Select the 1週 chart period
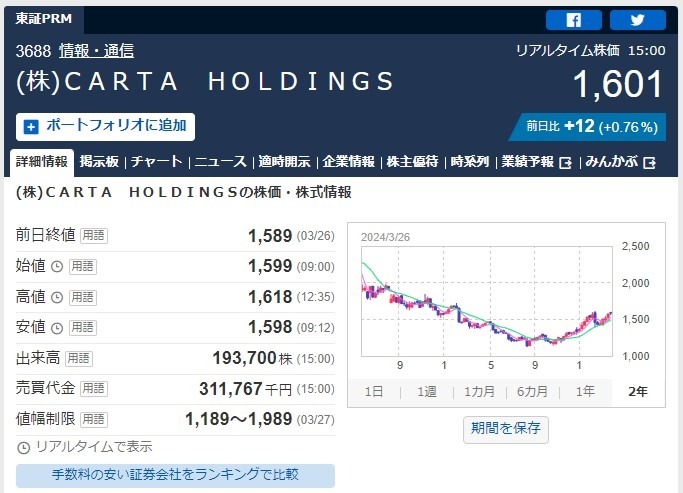683x493 pixels. [427, 392]
